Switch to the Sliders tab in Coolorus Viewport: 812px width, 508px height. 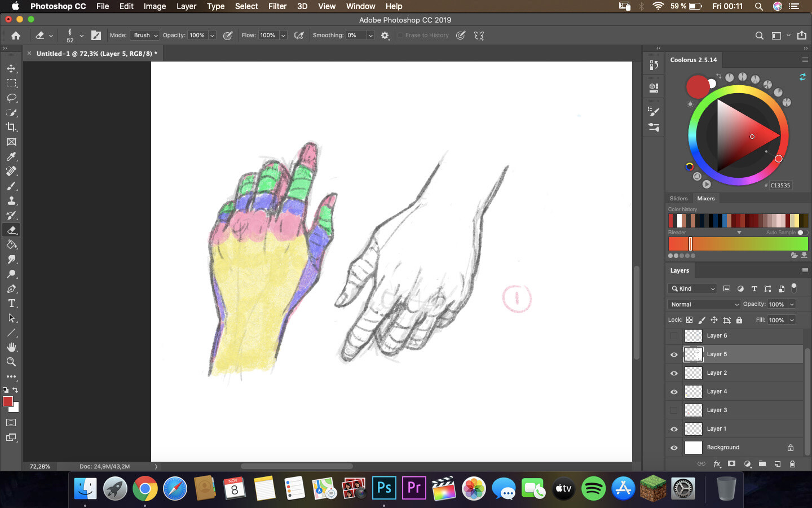pyautogui.click(x=678, y=198)
